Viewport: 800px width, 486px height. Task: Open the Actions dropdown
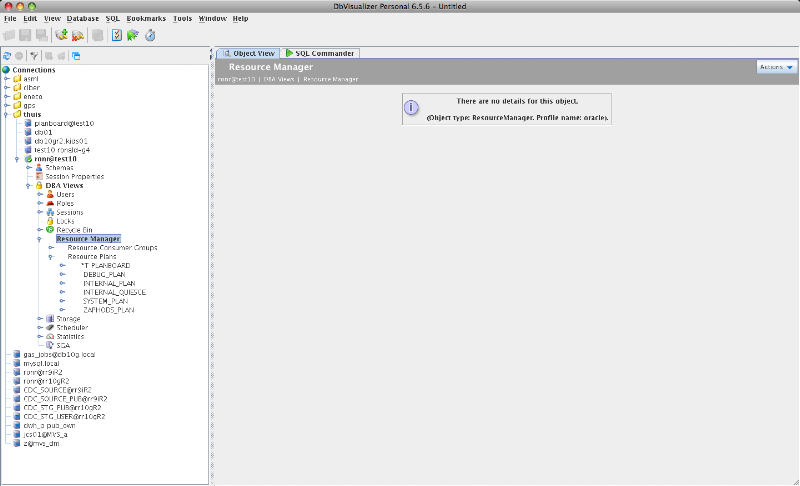776,67
